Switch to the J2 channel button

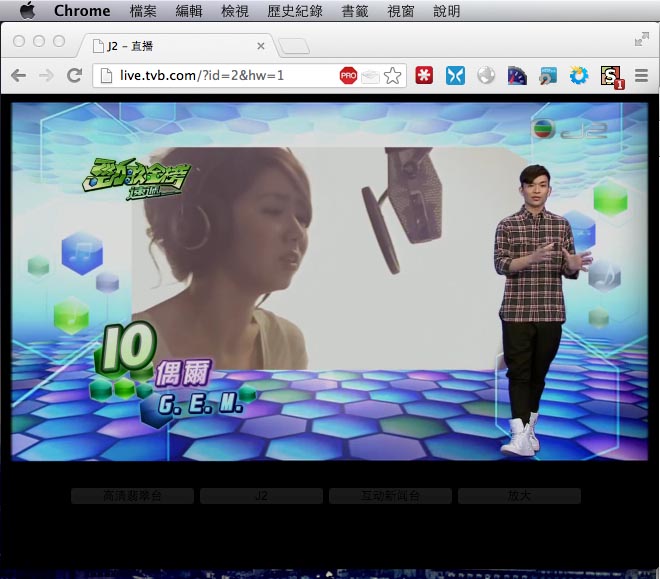click(261, 496)
